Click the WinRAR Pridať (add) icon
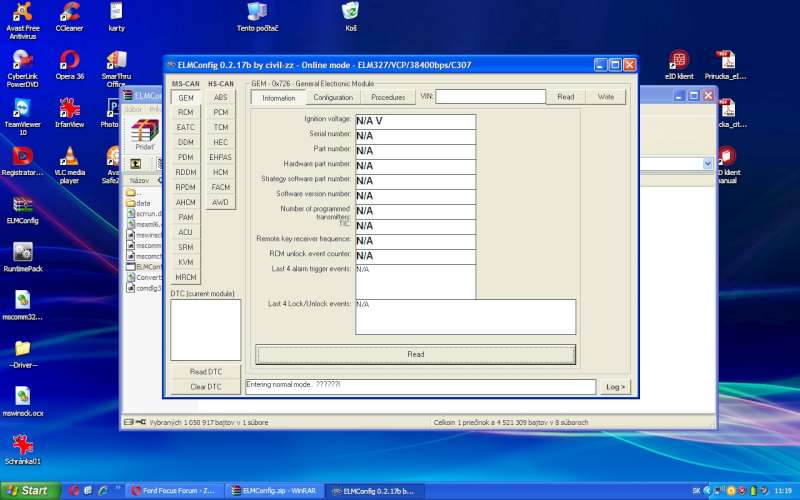Viewport: 800px width, 500px height. coord(146,132)
